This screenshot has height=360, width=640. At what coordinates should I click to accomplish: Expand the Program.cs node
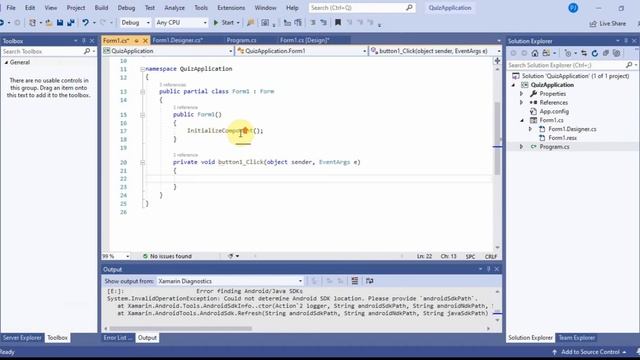(x=522, y=147)
